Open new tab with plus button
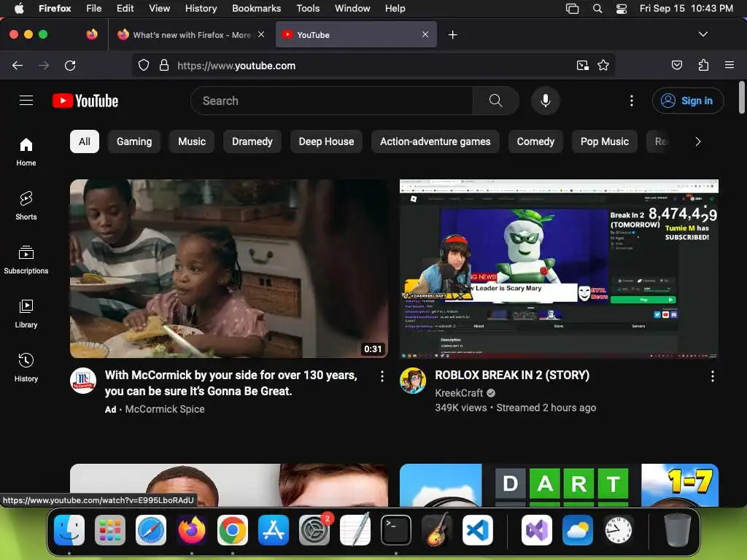 452,35
